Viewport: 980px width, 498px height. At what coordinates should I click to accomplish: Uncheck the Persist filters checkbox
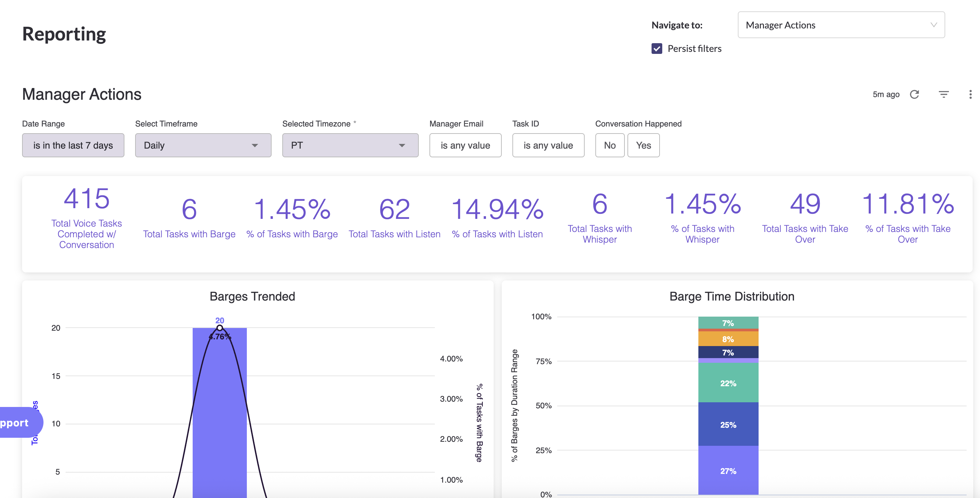(657, 49)
